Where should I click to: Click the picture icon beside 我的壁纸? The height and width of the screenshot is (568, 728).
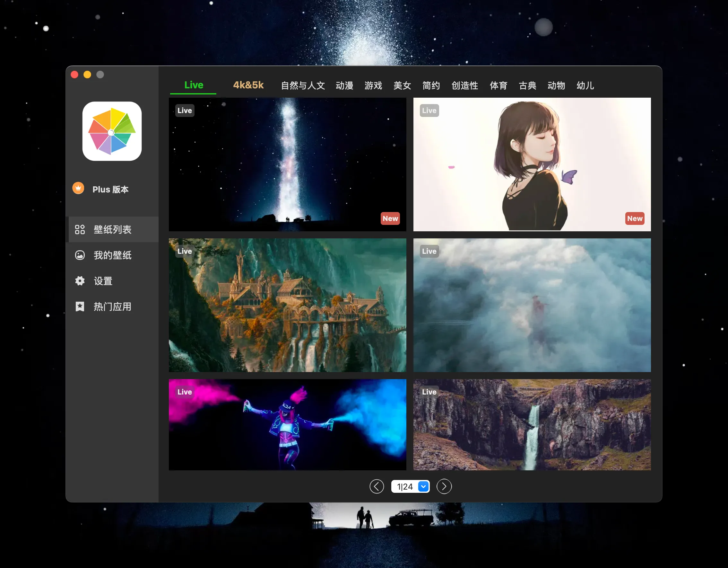[80, 255]
